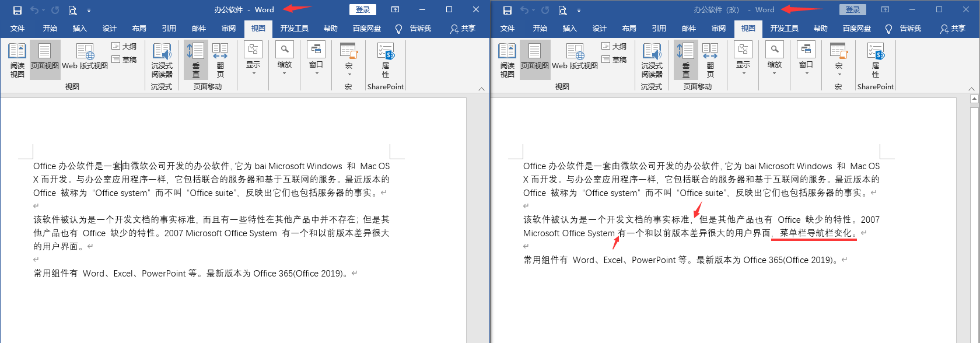
Task: Open 开发工具 tab in left window
Action: (294, 28)
